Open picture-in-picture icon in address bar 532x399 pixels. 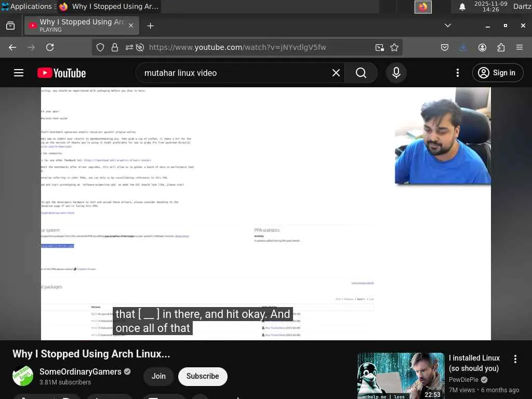[380, 47]
